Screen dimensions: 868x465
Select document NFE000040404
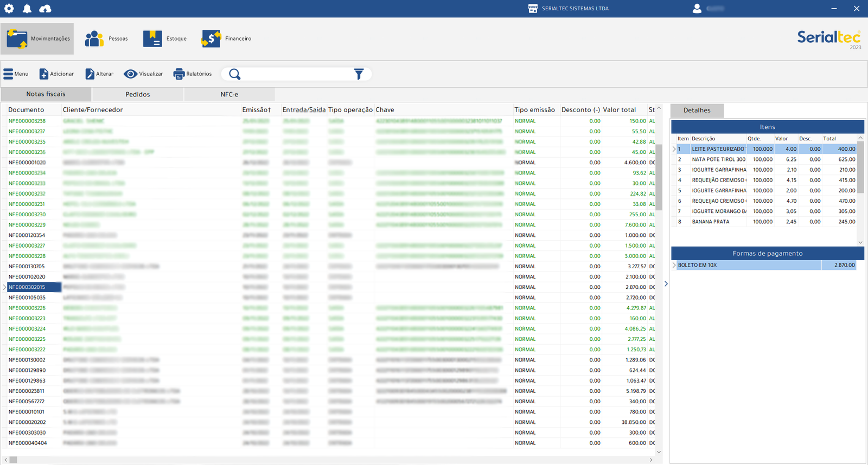pyautogui.click(x=27, y=443)
